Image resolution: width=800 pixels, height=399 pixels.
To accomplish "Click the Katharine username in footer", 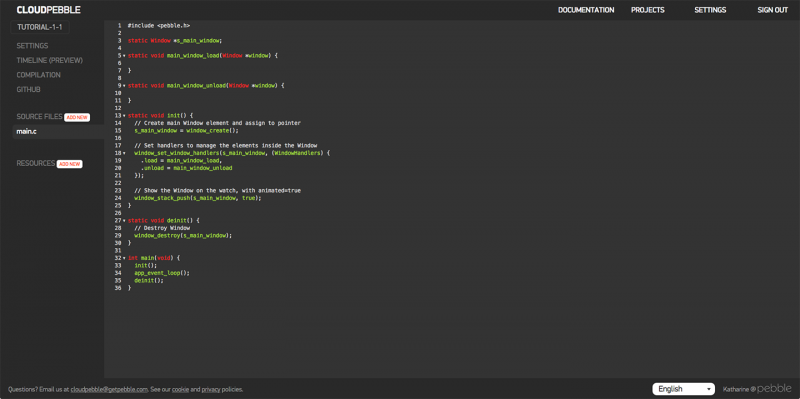I will click(736, 389).
